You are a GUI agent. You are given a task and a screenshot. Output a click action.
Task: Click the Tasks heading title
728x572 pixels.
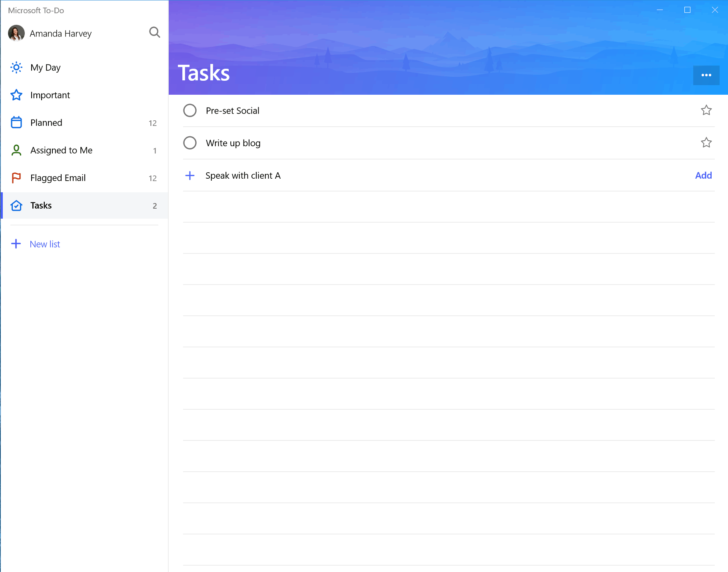point(203,73)
